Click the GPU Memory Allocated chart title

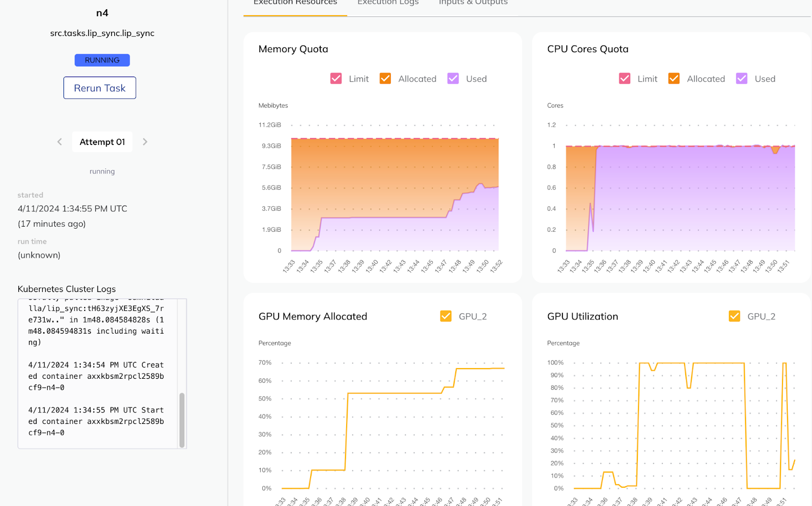tap(313, 316)
